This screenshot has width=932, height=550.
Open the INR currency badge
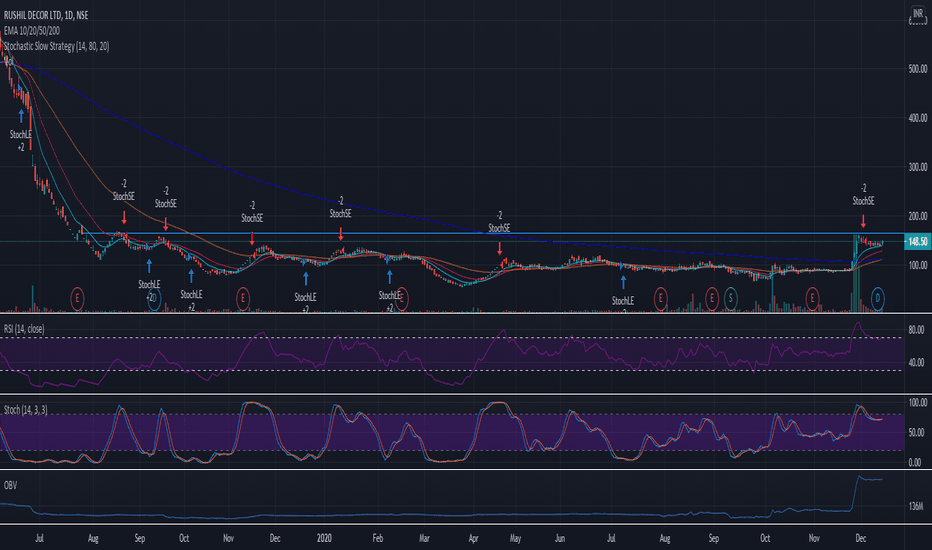click(x=918, y=14)
